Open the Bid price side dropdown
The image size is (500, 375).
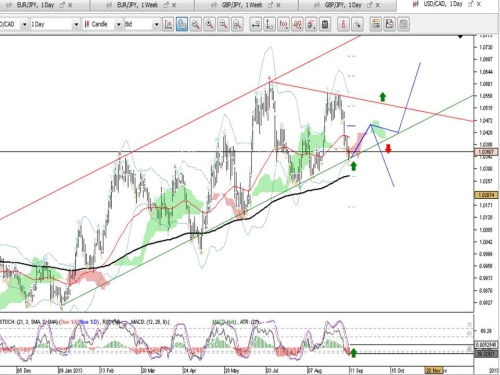pos(142,24)
